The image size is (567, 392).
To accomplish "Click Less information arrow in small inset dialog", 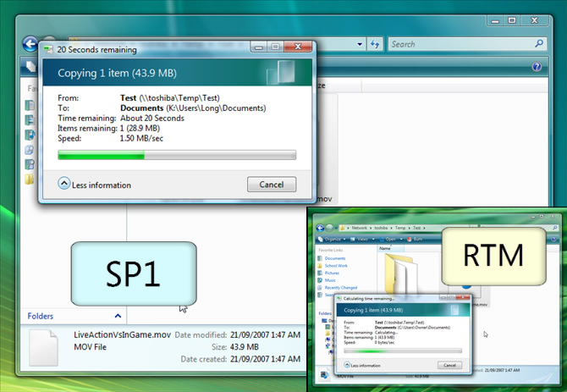I will point(347,365).
